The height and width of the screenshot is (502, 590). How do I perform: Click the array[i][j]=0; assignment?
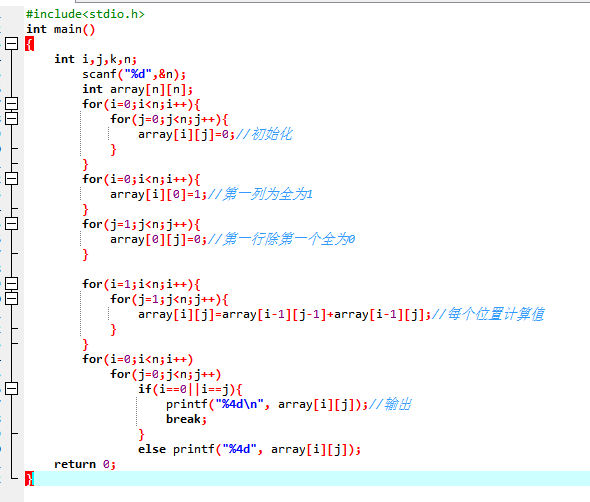[186, 134]
